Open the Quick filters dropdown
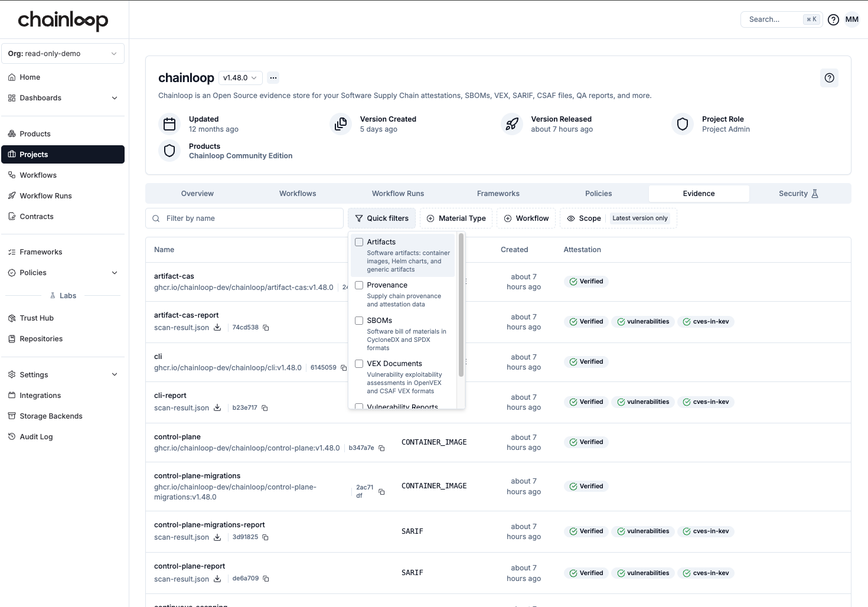The image size is (868, 607). click(382, 218)
